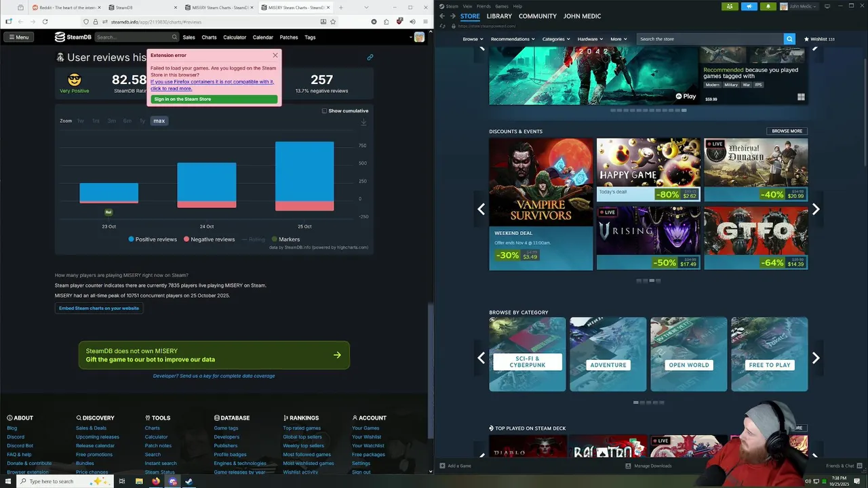The image size is (868, 488).
Task: Toggle the Positive reviews legend series
Action: click(153, 239)
